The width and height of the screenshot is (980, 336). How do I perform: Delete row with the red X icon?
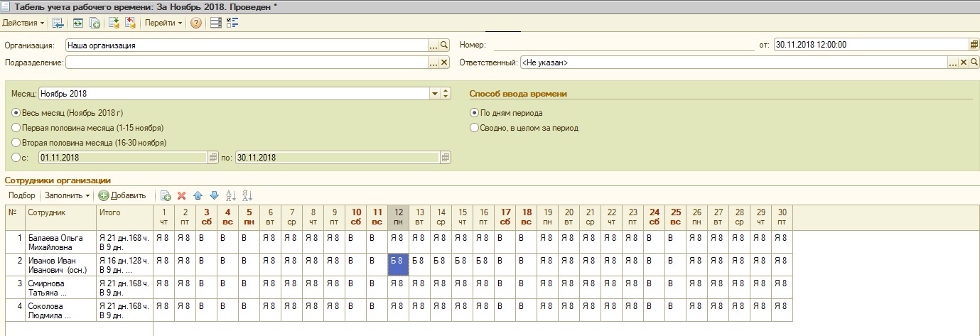(181, 195)
